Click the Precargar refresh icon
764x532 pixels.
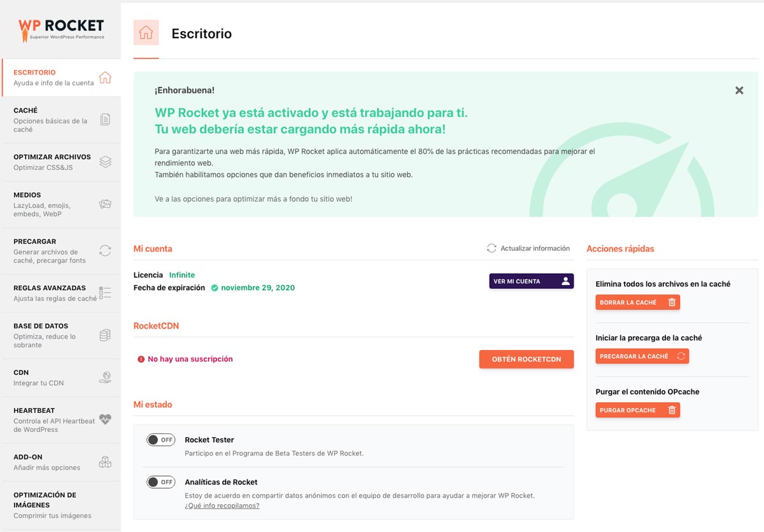[x=105, y=251]
